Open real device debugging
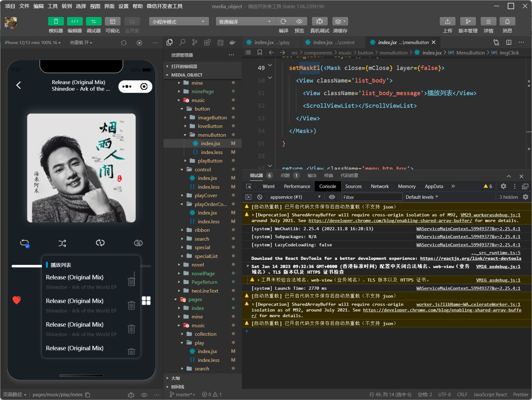The image size is (532, 400). (320, 21)
